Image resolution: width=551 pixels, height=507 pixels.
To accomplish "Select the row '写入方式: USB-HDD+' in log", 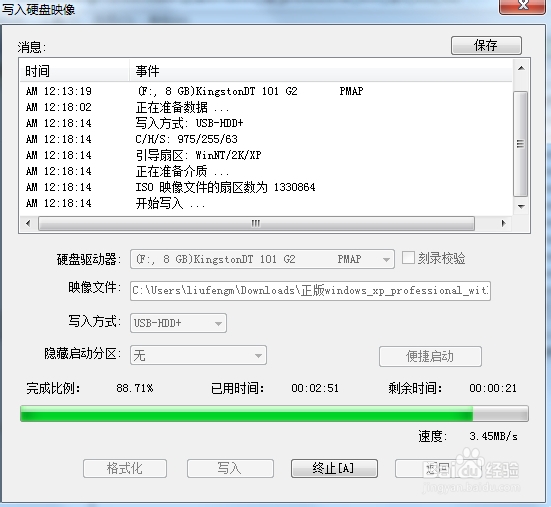I will [266, 123].
